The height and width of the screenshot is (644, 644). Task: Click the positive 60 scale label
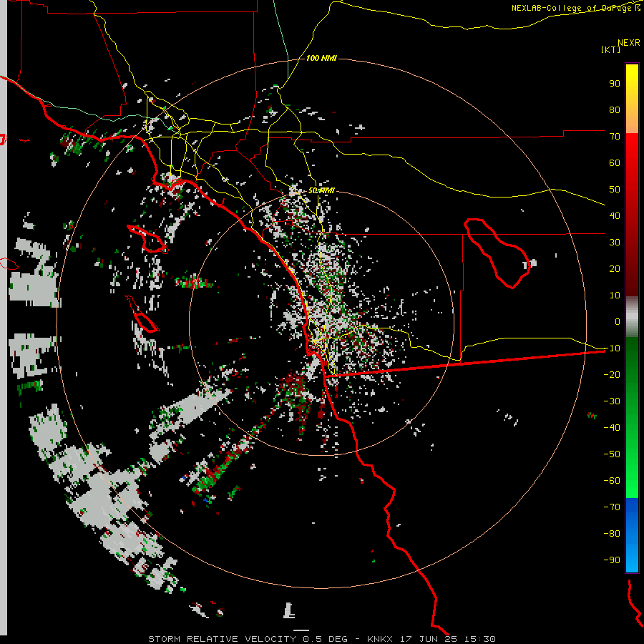tap(615, 162)
